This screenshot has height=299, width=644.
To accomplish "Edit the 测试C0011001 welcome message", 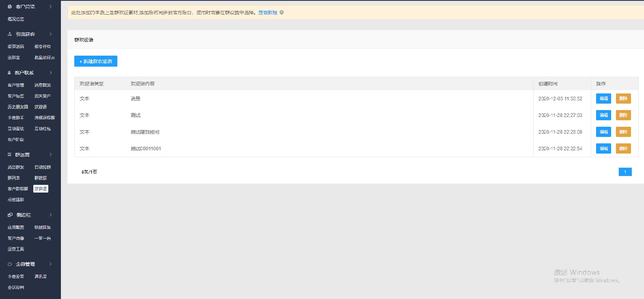I will pos(603,149).
